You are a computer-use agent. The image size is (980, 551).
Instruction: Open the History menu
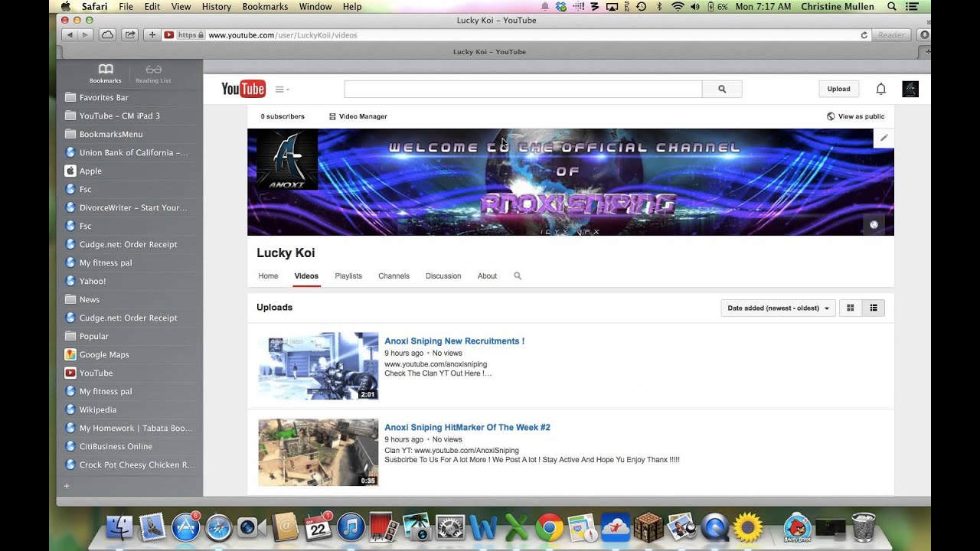217,6
